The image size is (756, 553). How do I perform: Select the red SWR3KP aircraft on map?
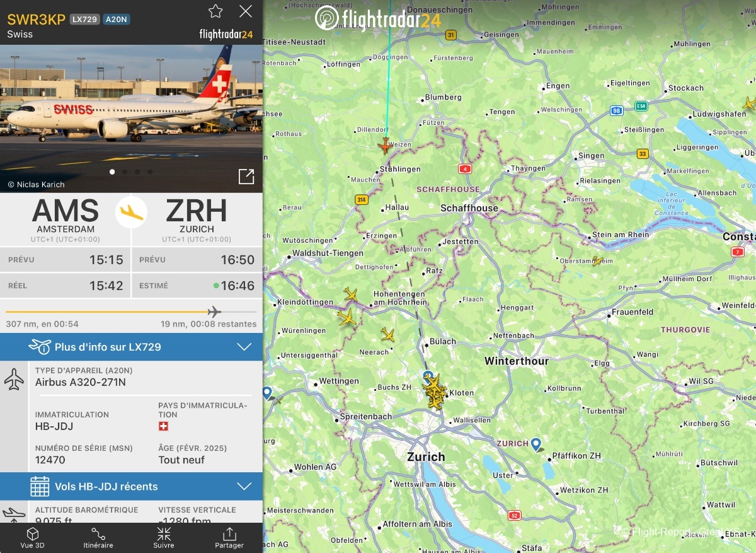tap(384, 146)
